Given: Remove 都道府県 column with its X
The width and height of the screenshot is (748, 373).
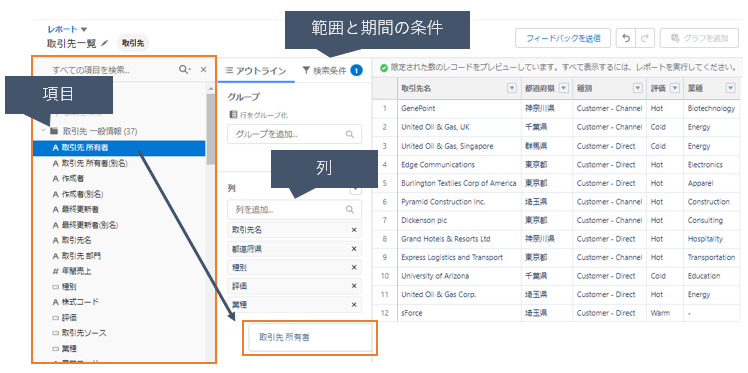Looking at the screenshot, I should [354, 249].
